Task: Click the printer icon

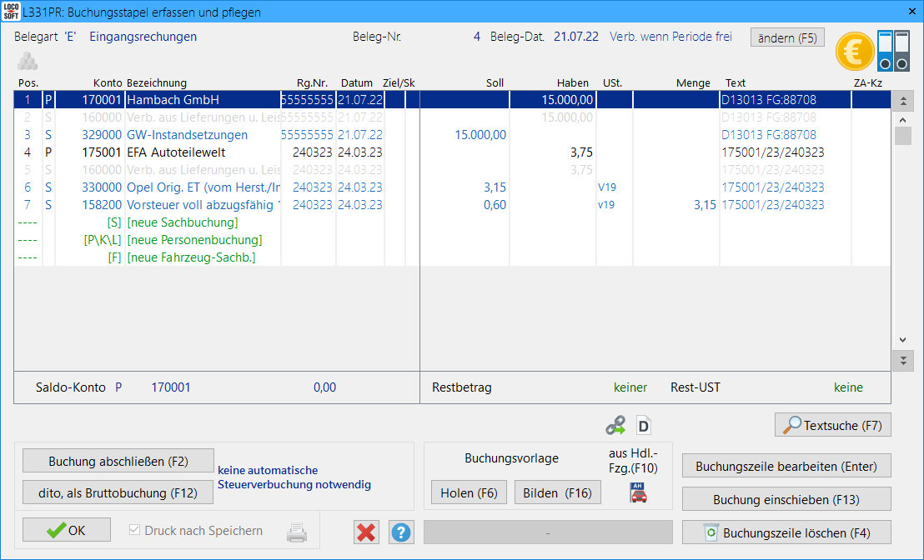Action: pos(297,532)
